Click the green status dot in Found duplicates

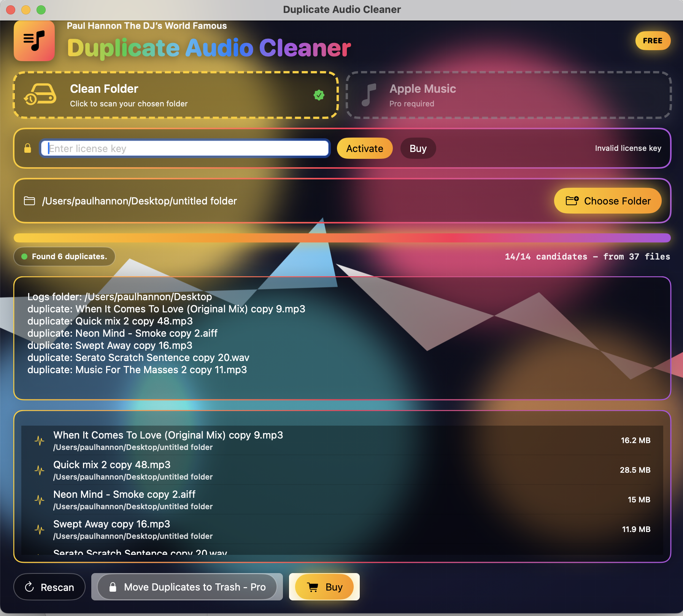24,257
